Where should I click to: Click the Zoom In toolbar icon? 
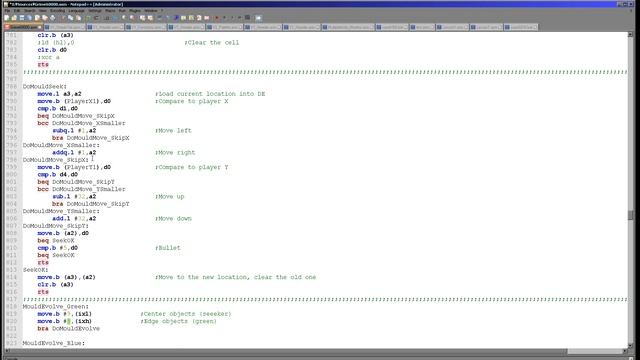pos(123,18)
